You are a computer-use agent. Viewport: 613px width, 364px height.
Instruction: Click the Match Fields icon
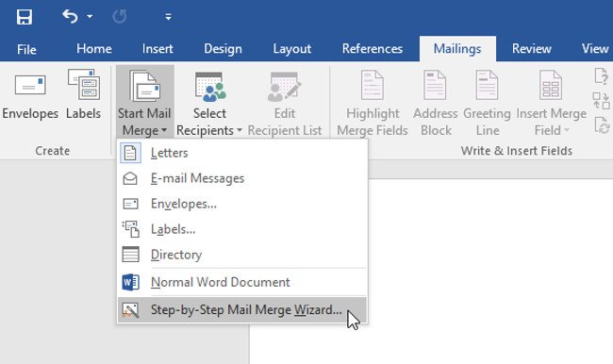click(602, 101)
